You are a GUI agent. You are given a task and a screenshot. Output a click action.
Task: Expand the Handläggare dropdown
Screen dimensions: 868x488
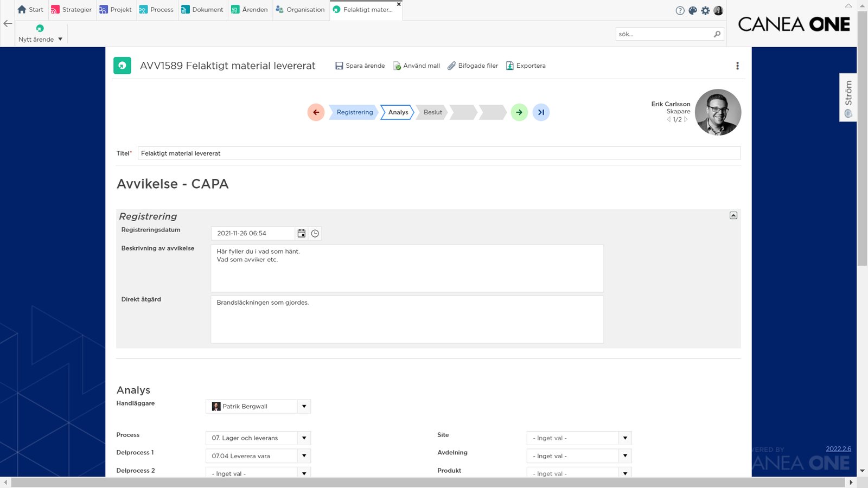coord(304,406)
